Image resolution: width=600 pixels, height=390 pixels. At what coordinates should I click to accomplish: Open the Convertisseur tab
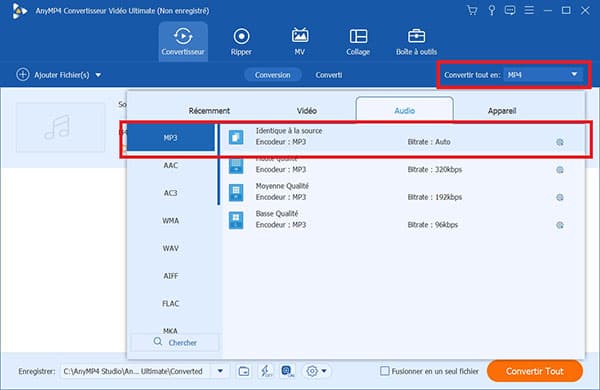pos(183,41)
